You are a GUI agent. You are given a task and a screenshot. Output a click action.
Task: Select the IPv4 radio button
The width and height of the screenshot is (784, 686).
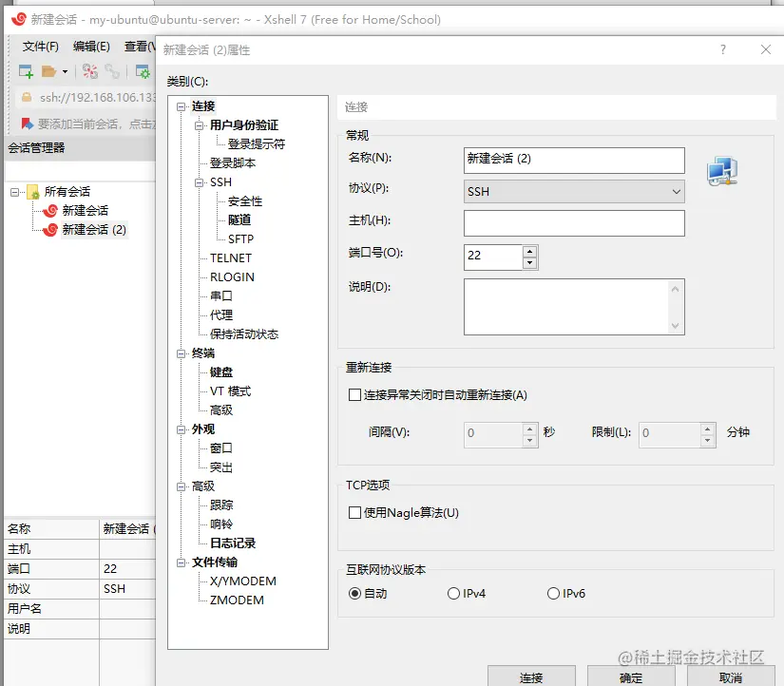pos(453,594)
